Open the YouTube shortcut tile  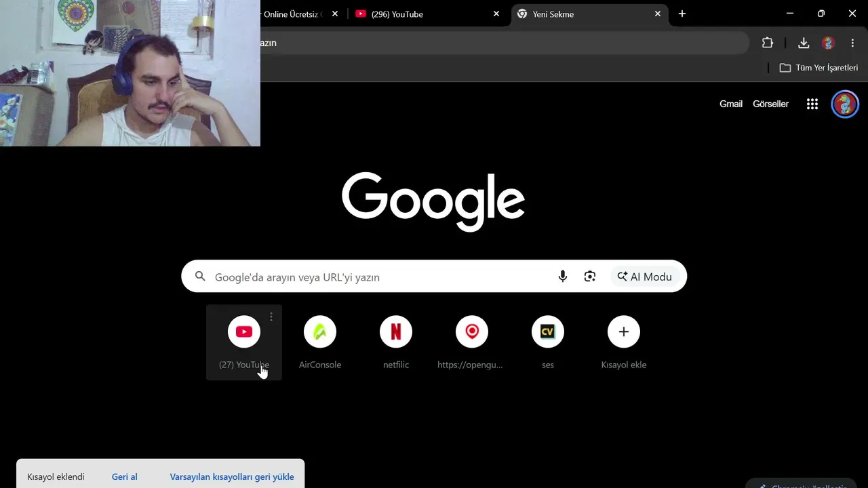[244, 342]
